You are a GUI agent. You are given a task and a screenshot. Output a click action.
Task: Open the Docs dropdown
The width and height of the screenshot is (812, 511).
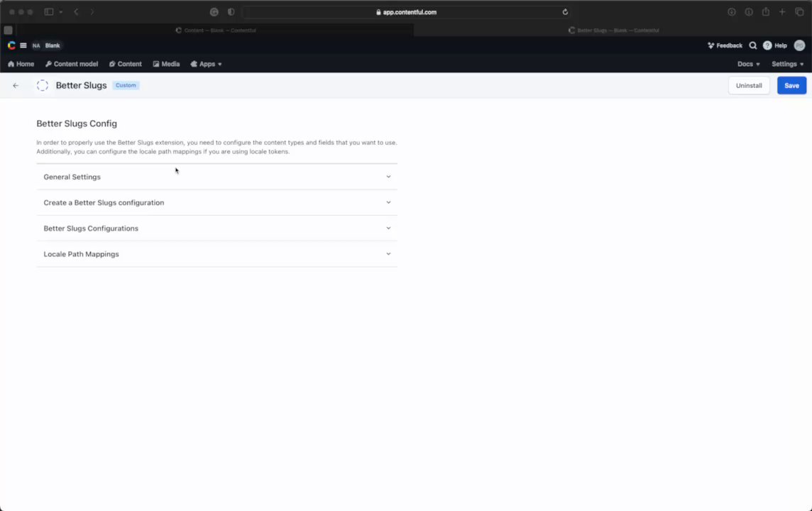click(x=748, y=64)
